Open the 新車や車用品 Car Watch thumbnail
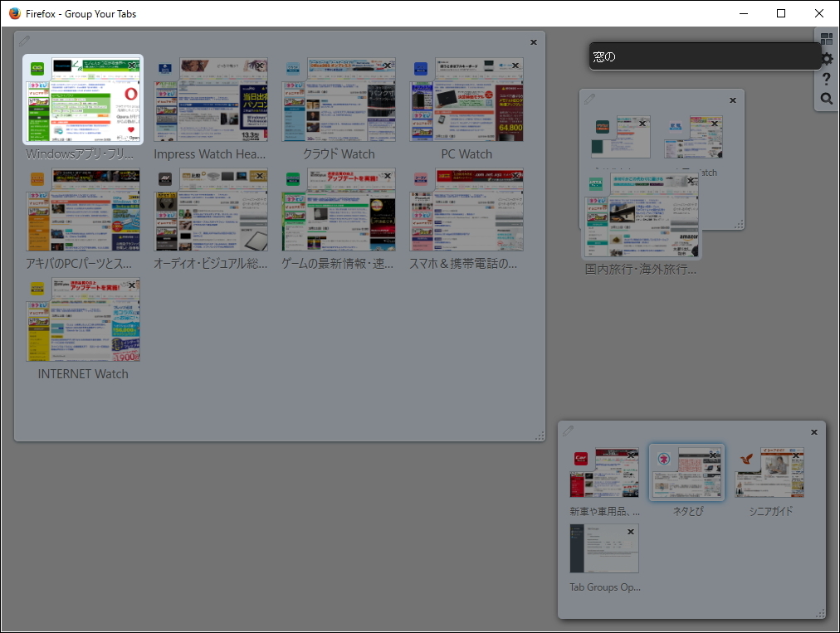 604,473
